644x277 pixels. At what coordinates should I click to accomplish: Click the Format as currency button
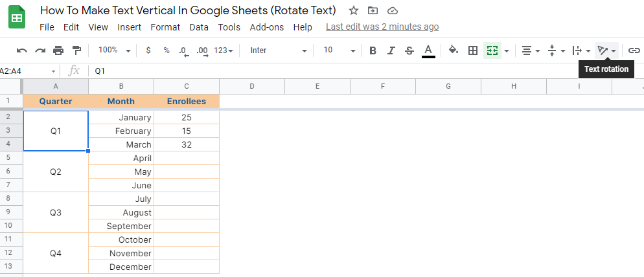click(x=148, y=50)
